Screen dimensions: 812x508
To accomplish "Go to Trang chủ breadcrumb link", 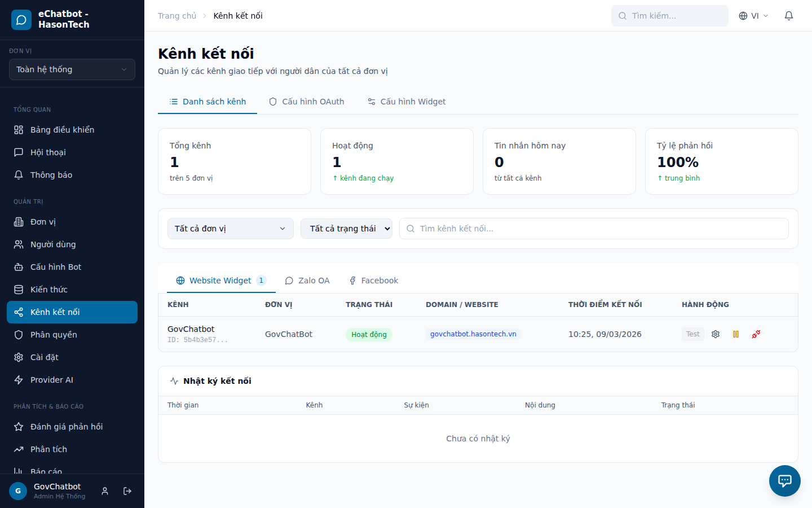I will [177, 16].
